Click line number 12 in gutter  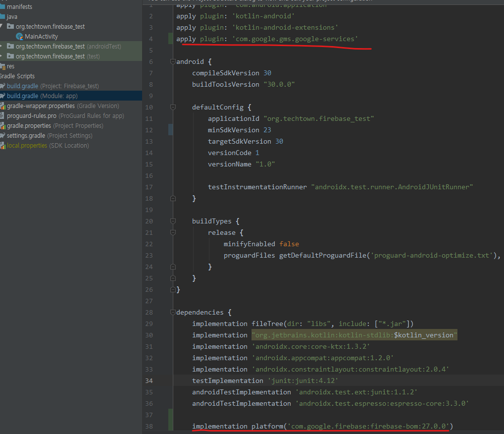tap(149, 130)
